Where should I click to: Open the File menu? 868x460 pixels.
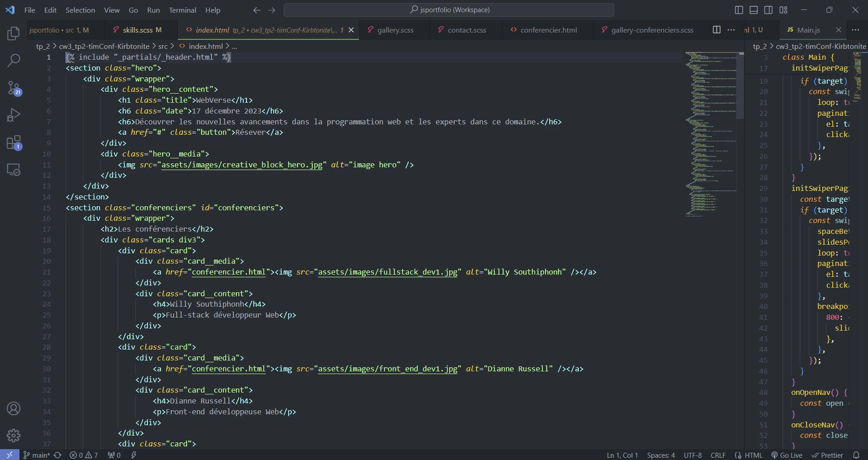pos(30,10)
